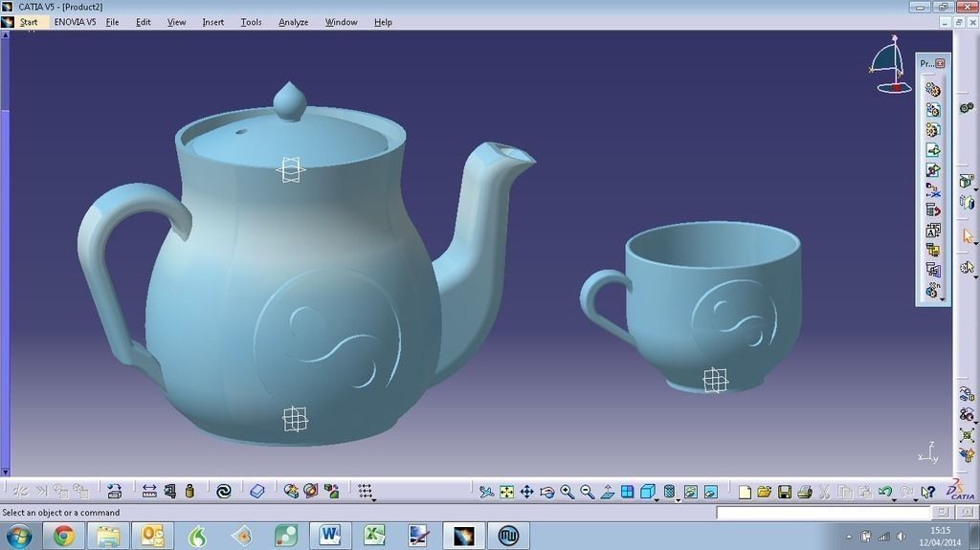Toggle Swap Visible Space icon
Image resolution: width=980 pixels, height=550 pixels.
click(x=710, y=492)
